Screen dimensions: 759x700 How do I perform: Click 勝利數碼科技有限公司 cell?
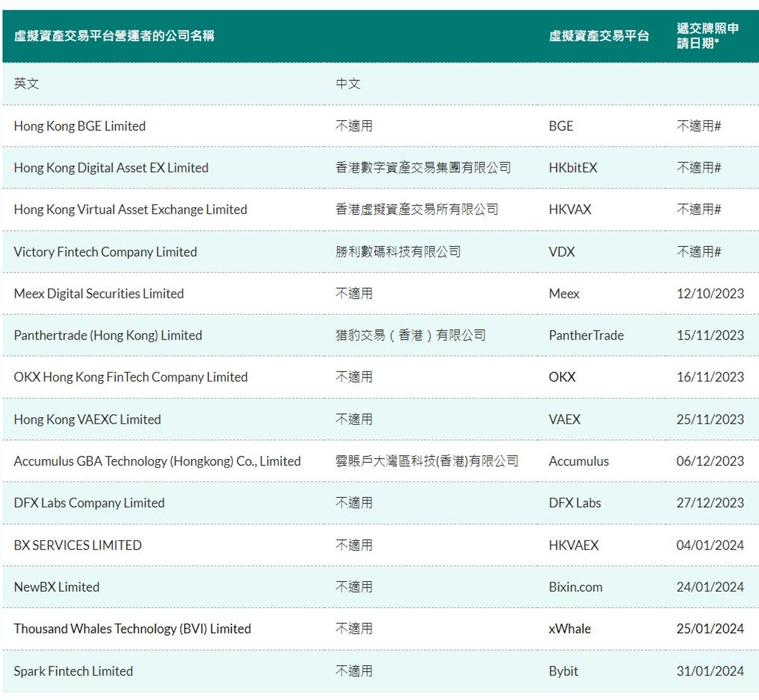[x=398, y=252]
